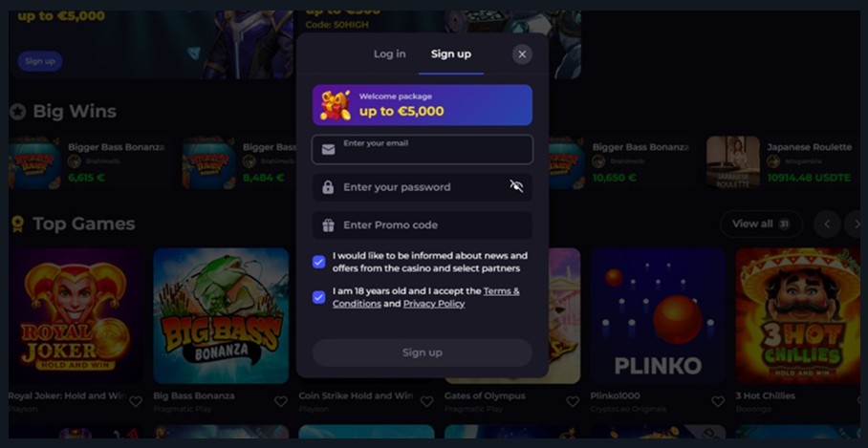Image resolution: width=868 pixels, height=448 pixels.
Task: Favorite Royal Joker with heart icon
Action: [136, 401]
